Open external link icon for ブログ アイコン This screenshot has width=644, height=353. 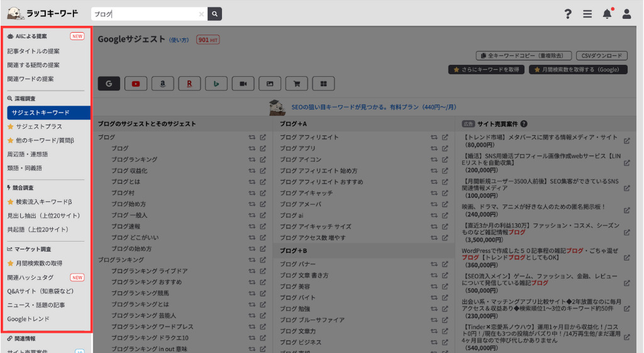click(445, 159)
